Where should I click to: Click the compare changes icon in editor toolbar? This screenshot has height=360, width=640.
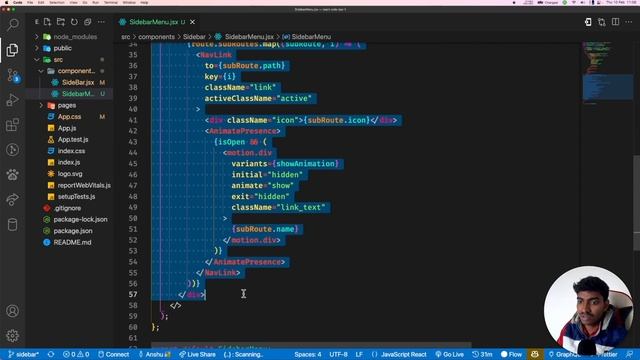tap(602, 22)
